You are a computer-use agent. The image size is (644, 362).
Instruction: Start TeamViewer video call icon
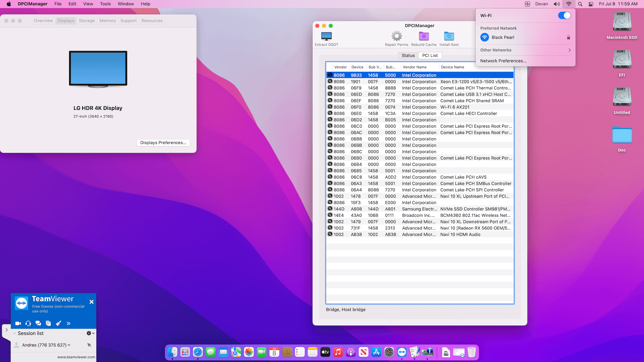[18, 323]
